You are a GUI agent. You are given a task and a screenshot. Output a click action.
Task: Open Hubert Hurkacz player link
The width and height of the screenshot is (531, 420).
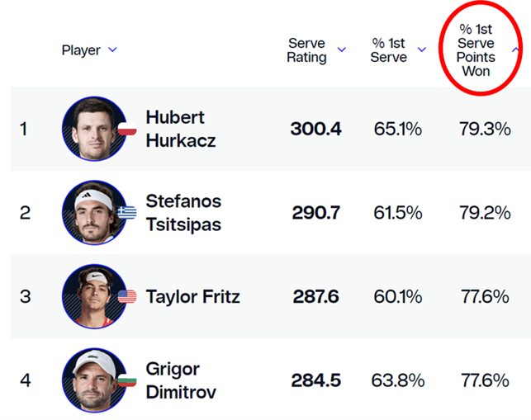pyautogui.click(x=180, y=129)
